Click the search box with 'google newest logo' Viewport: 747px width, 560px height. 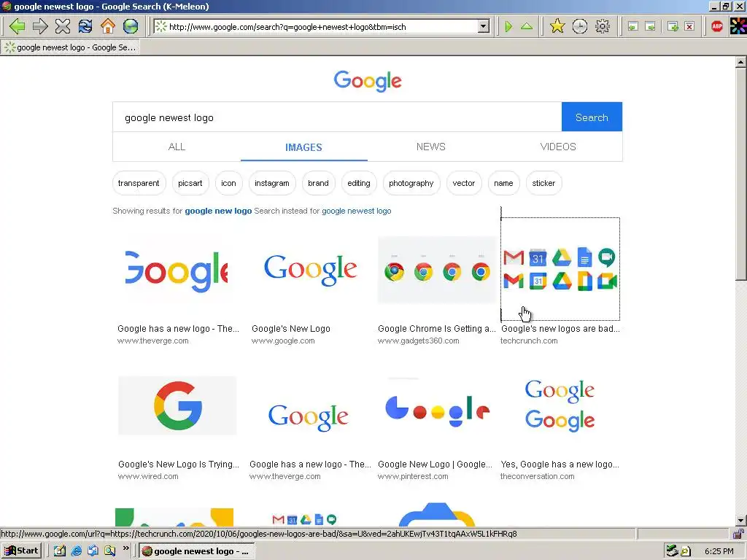click(x=337, y=117)
